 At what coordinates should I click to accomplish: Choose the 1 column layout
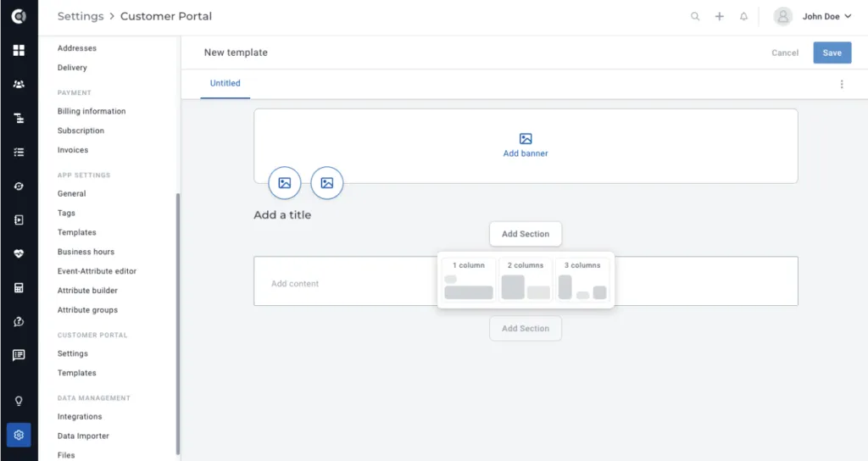[x=468, y=280]
